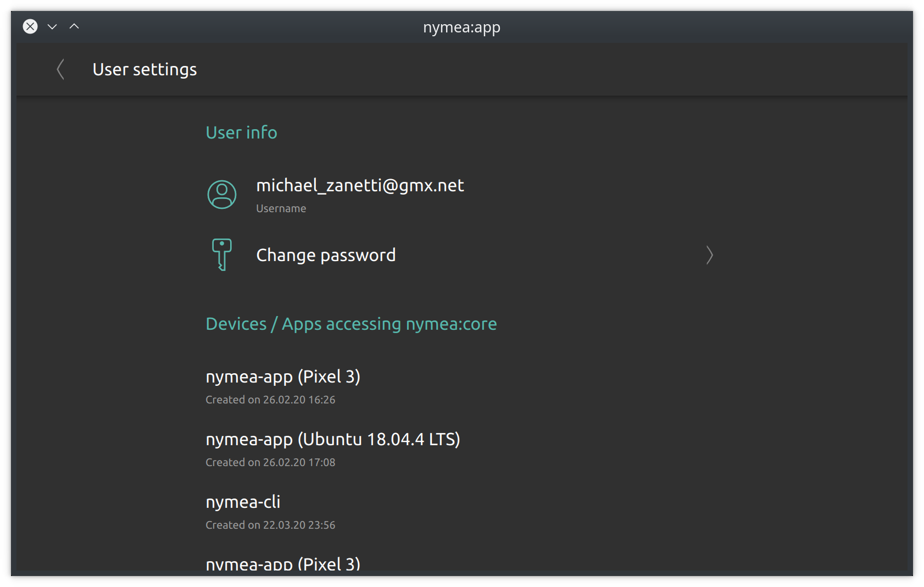Viewport: 924px width, 587px height.
Task: Click Devices / Apps accessing nymea:core heading
Action: click(x=351, y=324)
